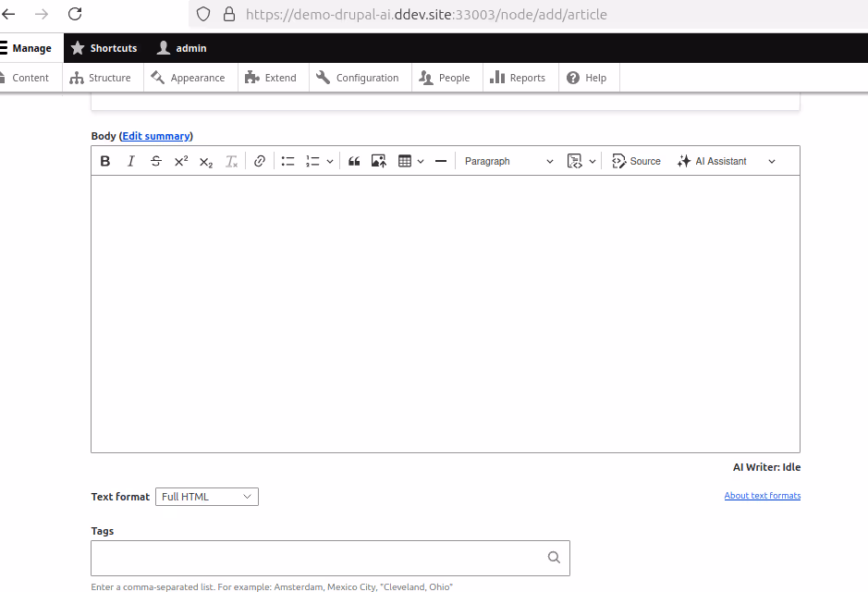Screen dimensions: 868x592
Task: Click the tracking protection shield icon
Action: click(x=203, y=15)
